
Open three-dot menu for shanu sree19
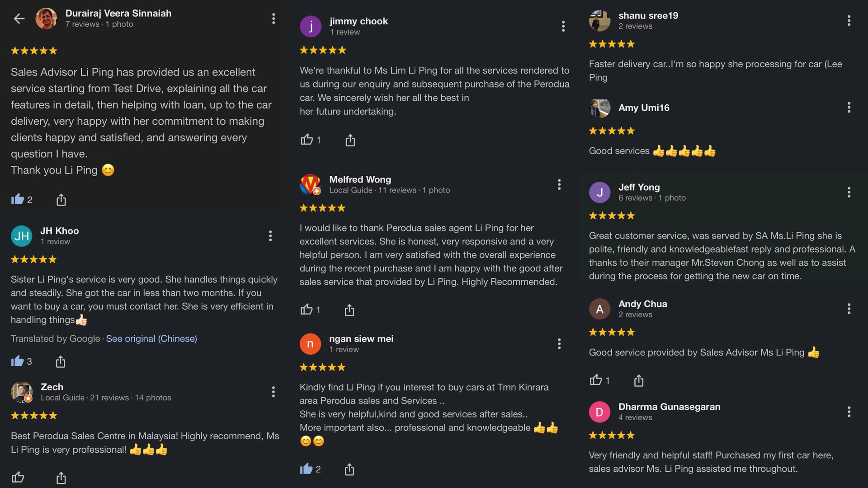(x=849, y=20)
